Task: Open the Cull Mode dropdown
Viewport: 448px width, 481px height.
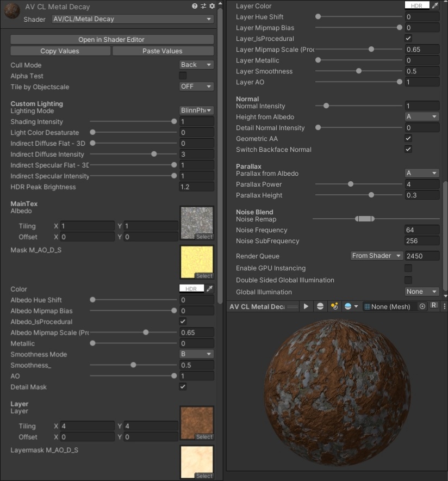Action: tap(196, 65)
